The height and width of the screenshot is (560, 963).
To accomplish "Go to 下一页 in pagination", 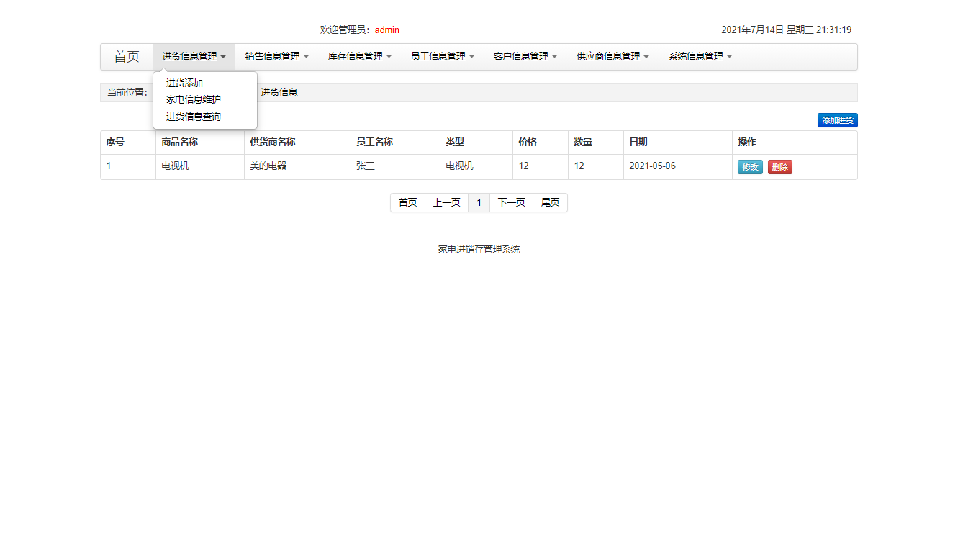I will [511, 202].
